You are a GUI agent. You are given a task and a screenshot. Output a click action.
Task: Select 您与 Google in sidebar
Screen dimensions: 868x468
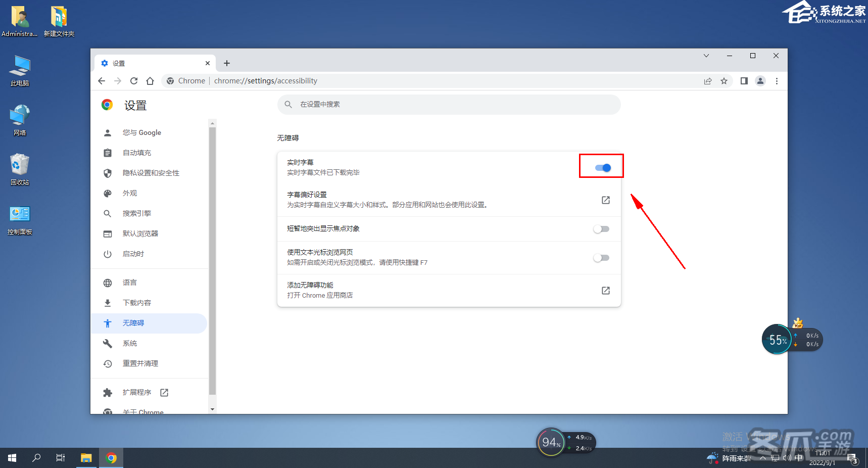click(149, 132)
